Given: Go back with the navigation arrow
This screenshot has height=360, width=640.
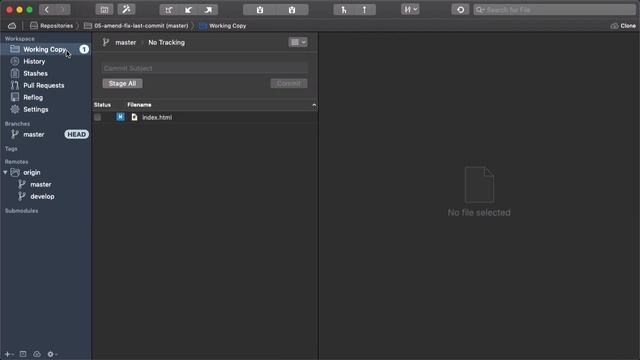Looking at the screenshot, I should [x=47, y=9].
